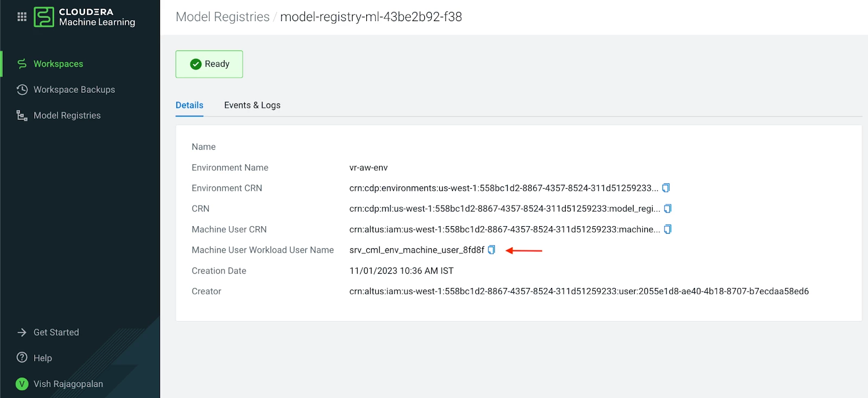Click the model-registry-ml-43be2b92-f38 breadcrumb title
The width and height of the screenshot is (868, 398).
point(371,17)
